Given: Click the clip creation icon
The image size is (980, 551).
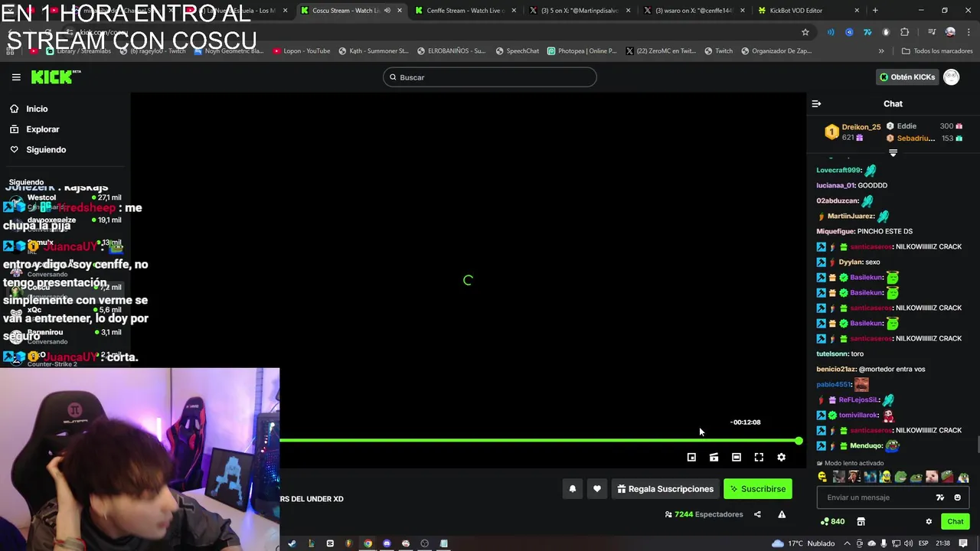Looking at the screenshot, I should (714, 458).
